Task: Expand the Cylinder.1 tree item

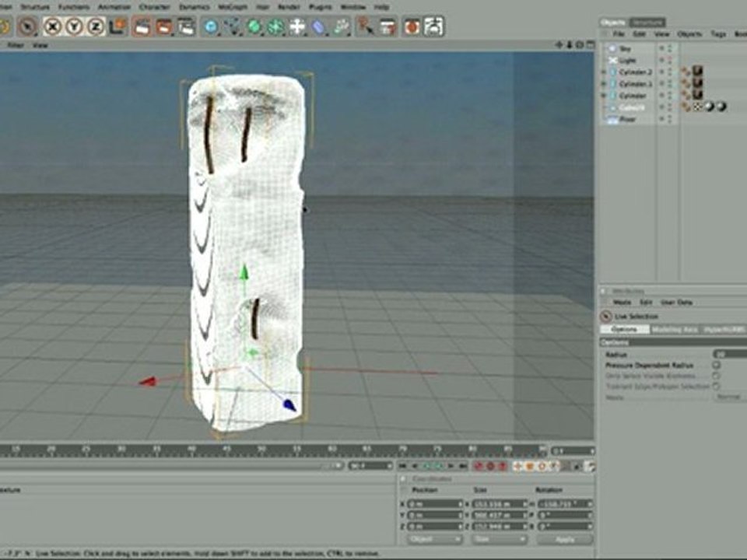Action: click(604, 84)
